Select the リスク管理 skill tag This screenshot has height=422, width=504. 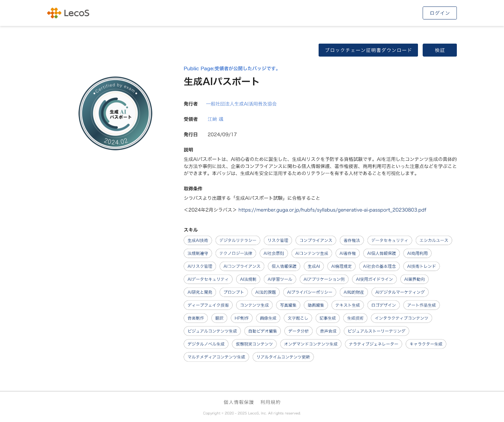coord(278,240)
